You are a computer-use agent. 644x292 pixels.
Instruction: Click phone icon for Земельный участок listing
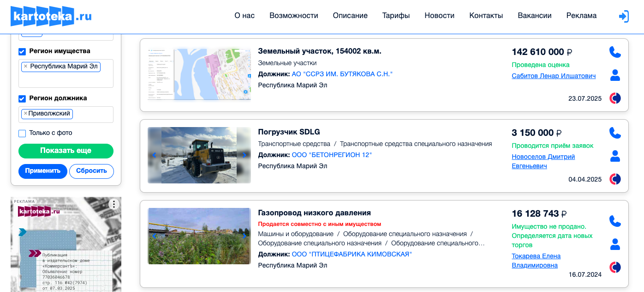(x=615, y=52)
